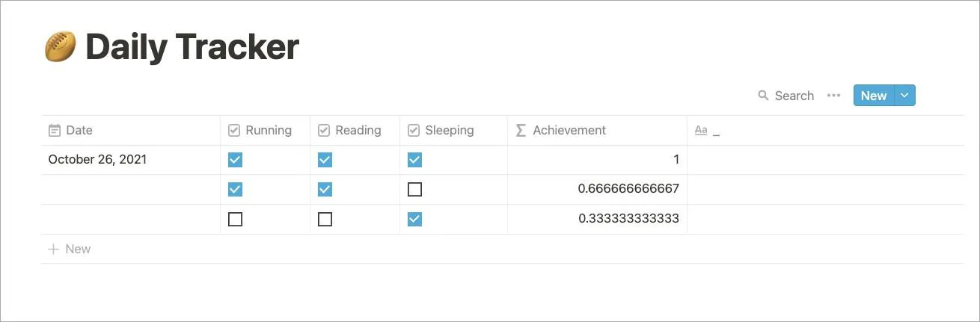Select the October 26, 2021 date cell
This screenshot has width=980, height=322.
(x=98, y=160)
